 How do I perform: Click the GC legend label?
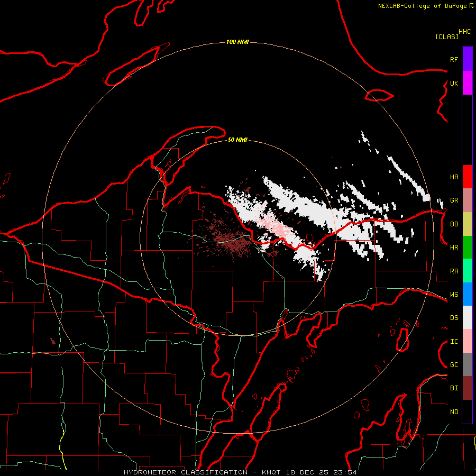pos(454,365)
